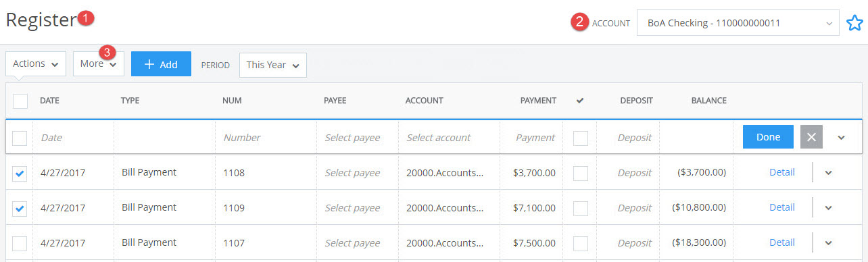Select the row for check 1107
This screenshot has width=868, height=262.
point(20,243)
